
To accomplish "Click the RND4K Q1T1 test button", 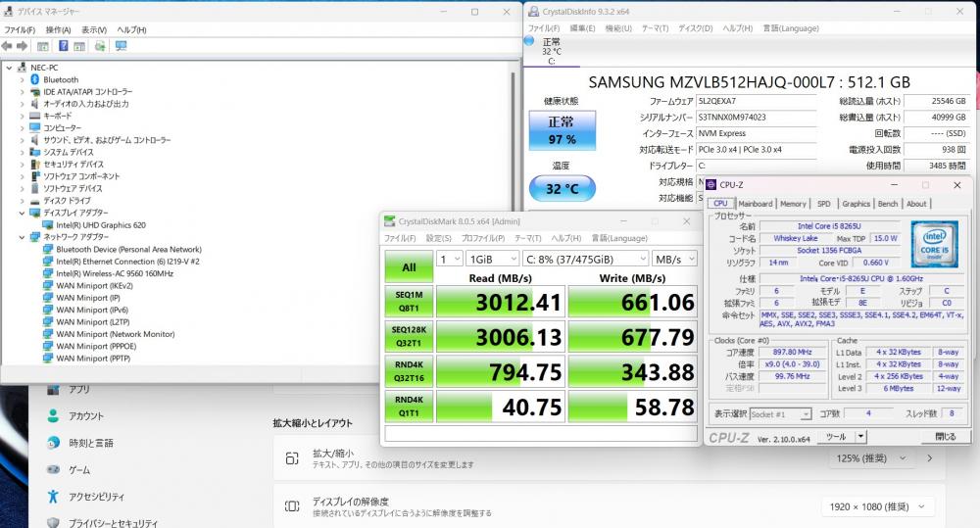I will [409, 407].
